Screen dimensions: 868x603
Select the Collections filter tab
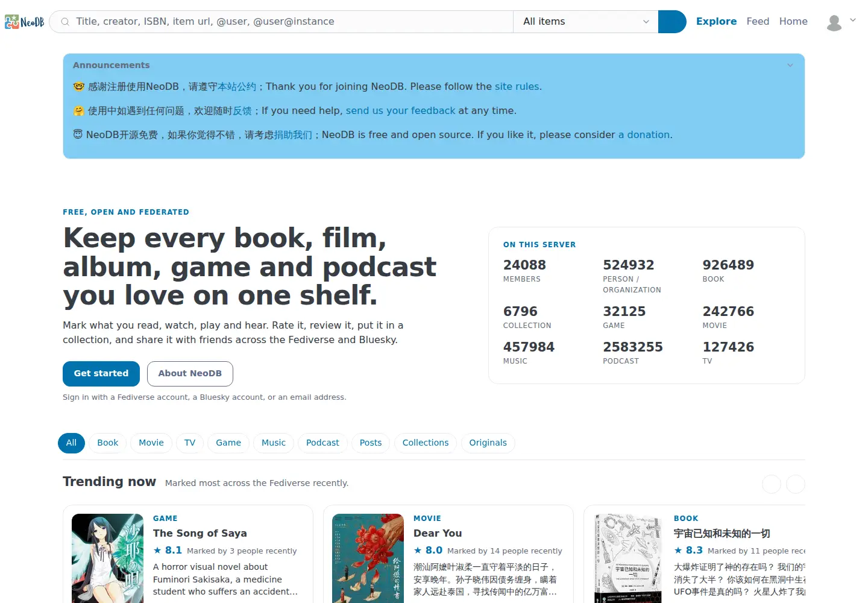pyautogui.click(x=426, y=443)
